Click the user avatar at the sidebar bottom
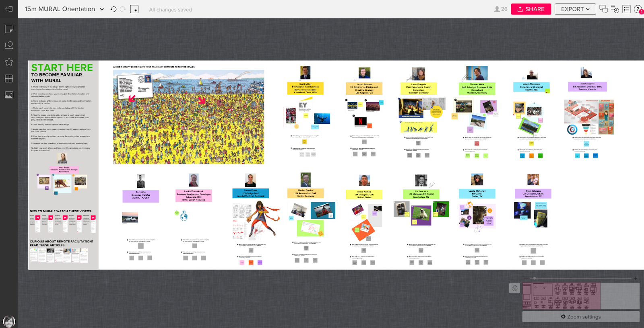 [9, 321]
